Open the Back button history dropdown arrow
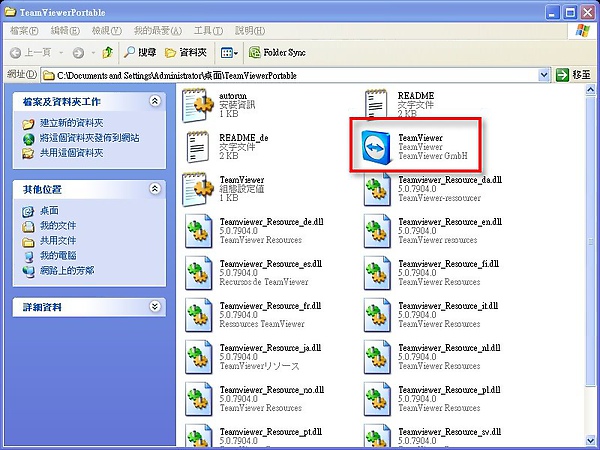The image size is (600, 450). [x=61, y=53]
